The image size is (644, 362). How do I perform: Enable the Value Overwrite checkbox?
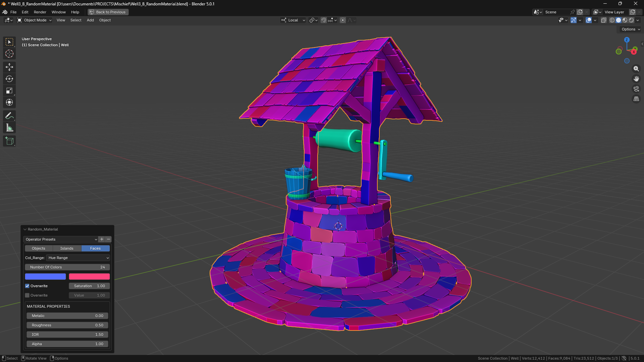pos(27,295)
